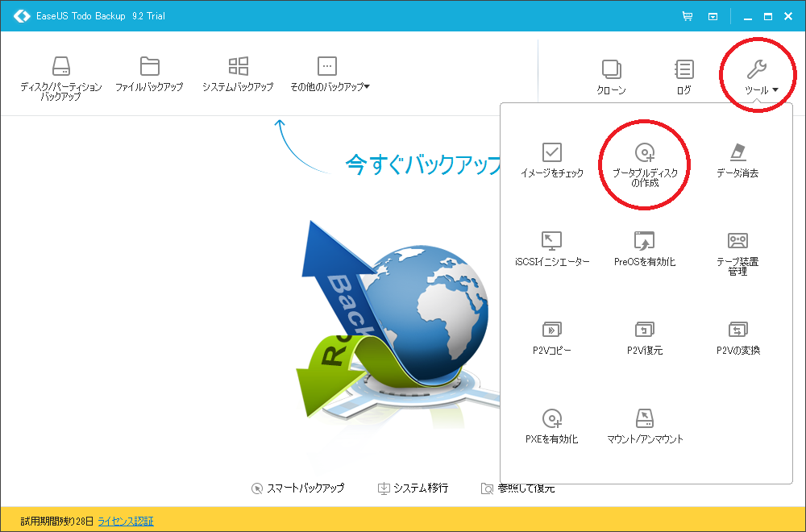The image size is (806, 532).
Task: Open System Backup (システムバックアップ)
Action: [x=238, y=74]
